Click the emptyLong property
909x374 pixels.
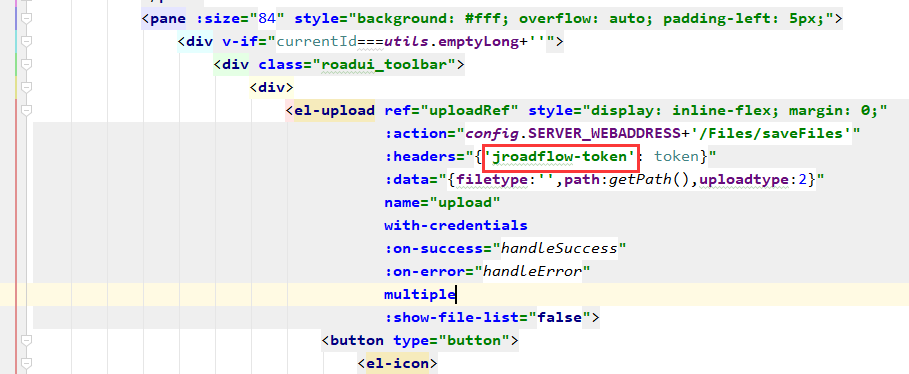pyautogui.click(x=478, y=42)
